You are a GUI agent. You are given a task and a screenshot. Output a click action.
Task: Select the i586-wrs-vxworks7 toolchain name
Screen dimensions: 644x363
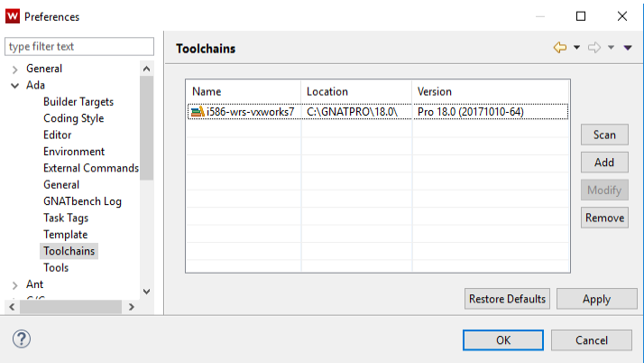coord(250,112)
